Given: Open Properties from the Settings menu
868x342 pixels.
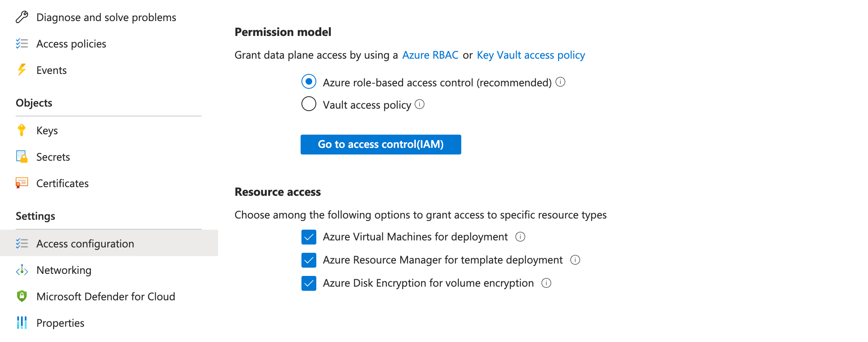Looking at the screenshot, I should (60, 323).
